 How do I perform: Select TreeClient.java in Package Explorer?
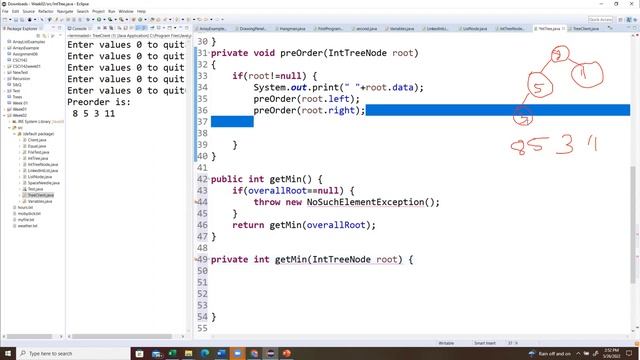[x=40, y=195]
